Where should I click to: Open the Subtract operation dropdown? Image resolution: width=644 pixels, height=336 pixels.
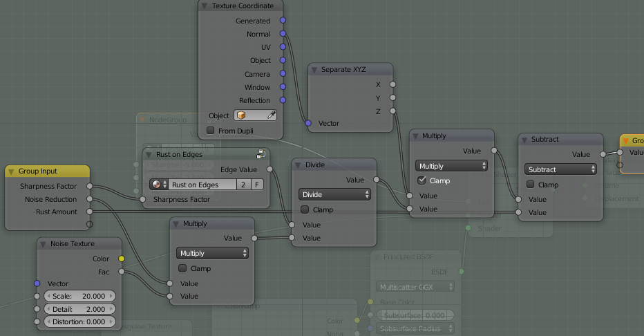tap(560, 169)
